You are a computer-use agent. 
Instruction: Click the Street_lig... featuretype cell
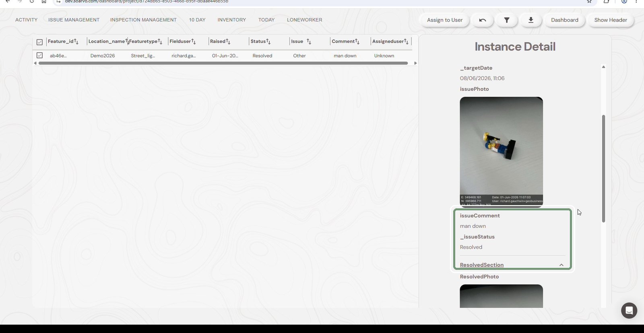[x=143, y=56]
